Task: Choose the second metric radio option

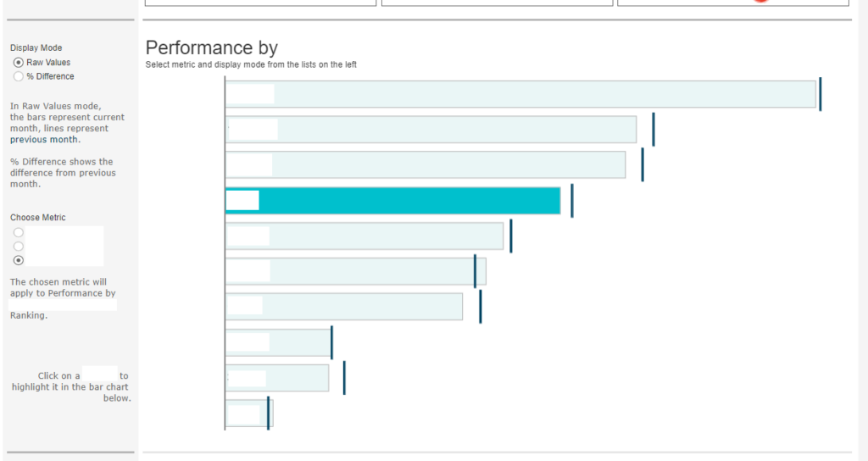Action: tap(19, 246)
